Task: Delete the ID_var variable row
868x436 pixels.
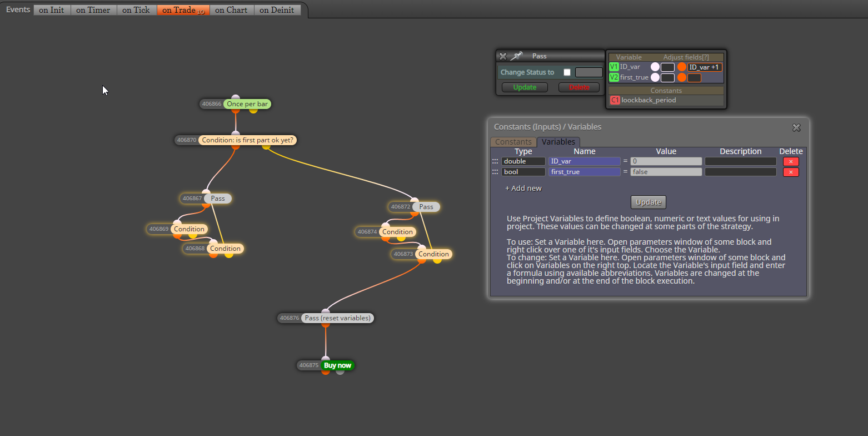Action: click(x=791, y=161)
